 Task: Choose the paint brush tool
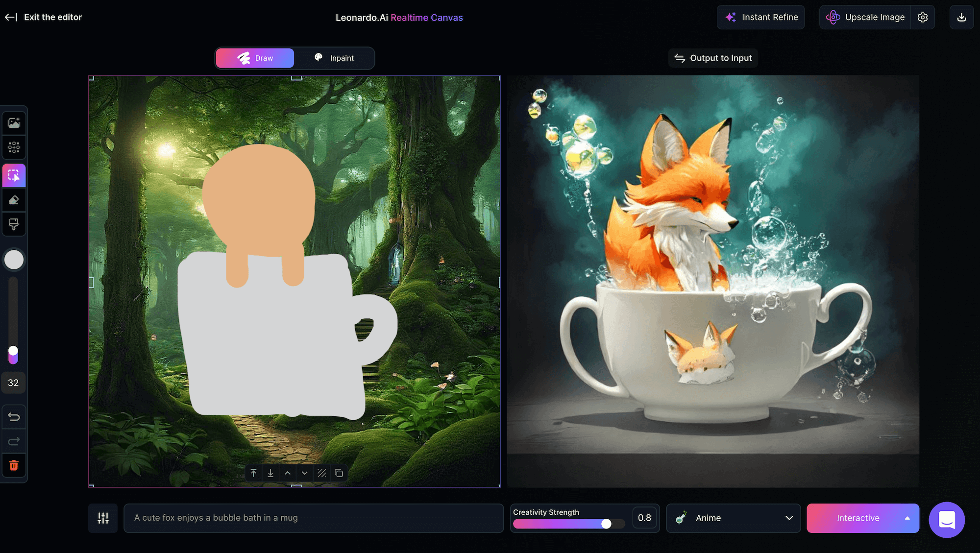coord(14,224)
